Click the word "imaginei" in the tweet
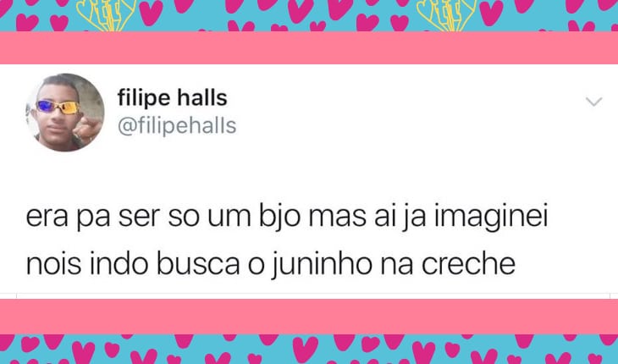The width and height of the screenshot is (618, 364). coord(491,218)
